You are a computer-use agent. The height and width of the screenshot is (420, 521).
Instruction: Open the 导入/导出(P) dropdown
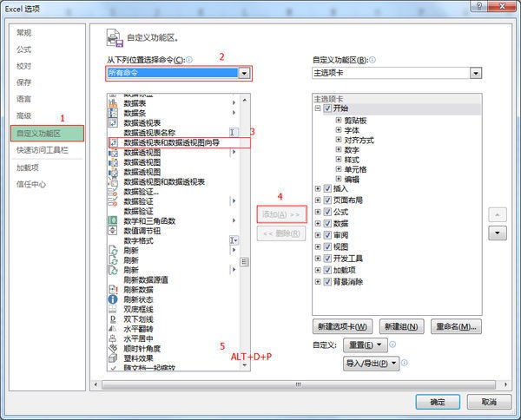371,364
